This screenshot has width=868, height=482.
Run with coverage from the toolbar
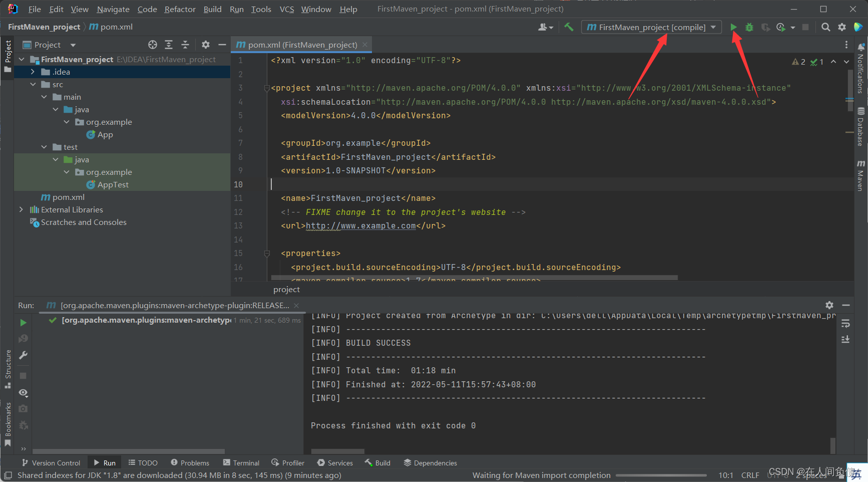click(x=765, y=27)
